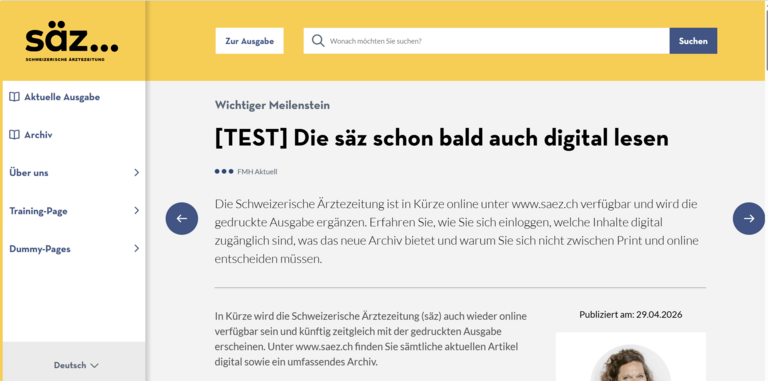Click the Wichtiger Meilenstein kicker text

pyautogui.click(x=272, y=105)
